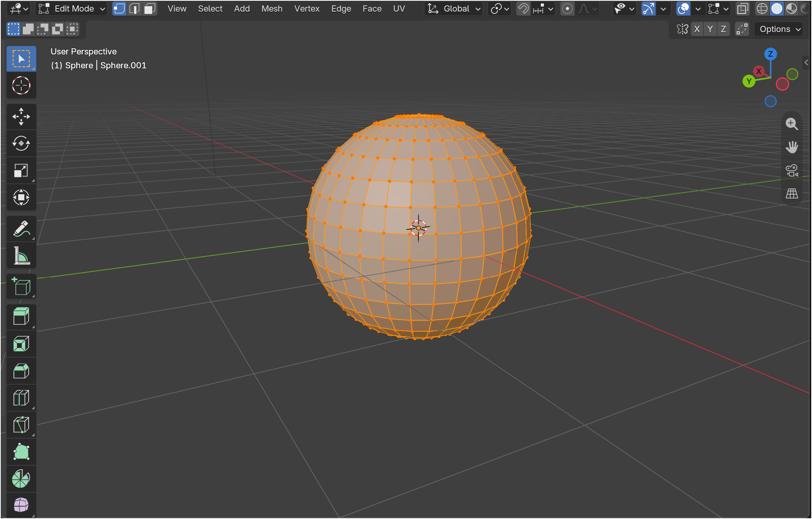This screenshot has height=519, width=812.
Task: Toggle proportional editing
Action: coord(567,8)
